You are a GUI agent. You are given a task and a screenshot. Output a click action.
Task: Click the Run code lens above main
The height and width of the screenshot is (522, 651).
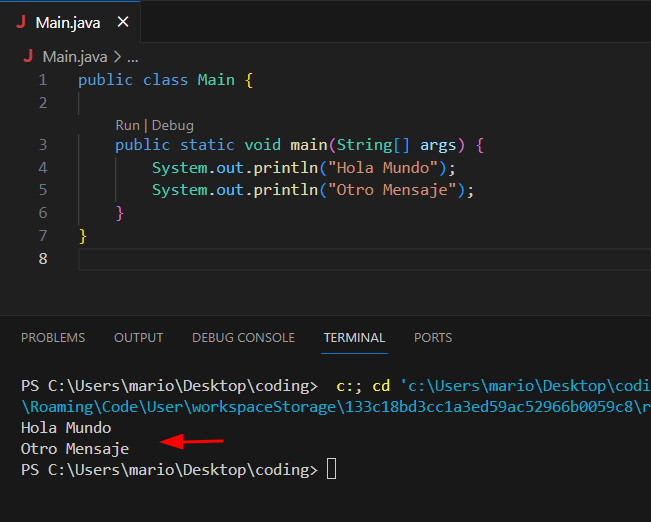127,125
